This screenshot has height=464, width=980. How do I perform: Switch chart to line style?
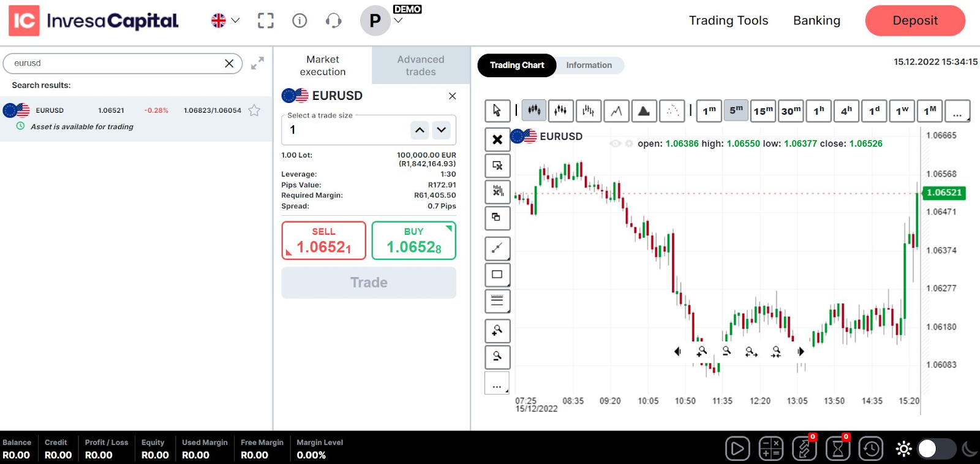tap(616, 110)
